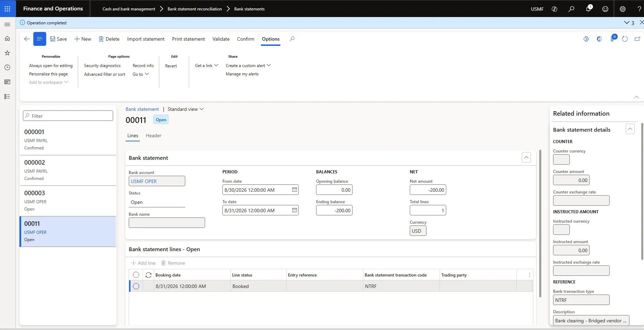This screenshot has height=330, width=644.
Task: Open Favorites star in left sidebar
Action: click(7, 53)
